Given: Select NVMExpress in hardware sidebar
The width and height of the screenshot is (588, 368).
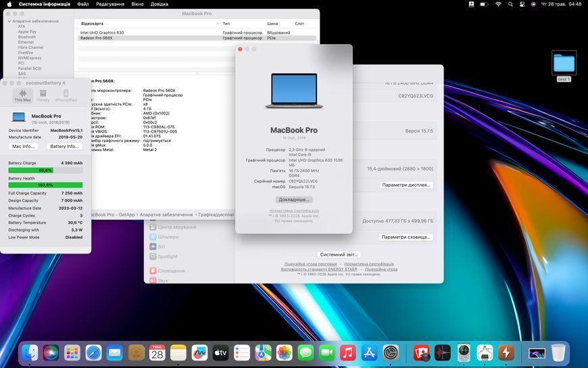Looking at the screenshot, I should click(x=30, y=58).
